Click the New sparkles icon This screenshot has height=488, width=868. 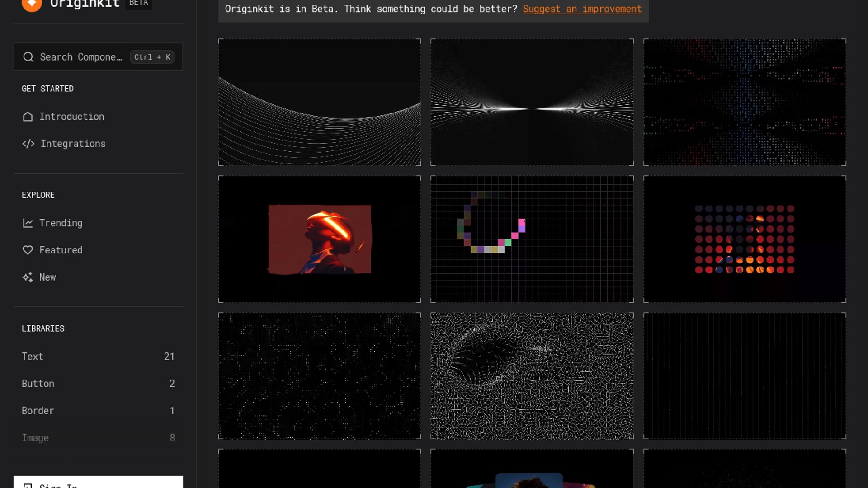(28, 277)
